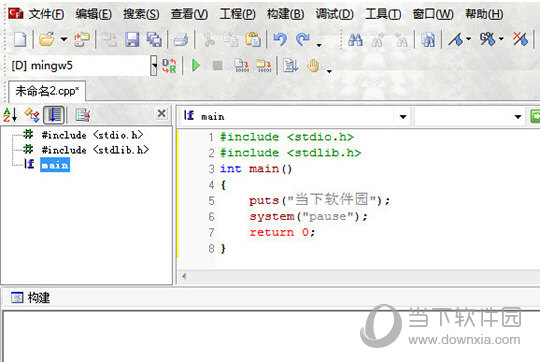Click code line 3 'int main()'
The height and width of the screenshot is (362, 541).
pos(256,169)
